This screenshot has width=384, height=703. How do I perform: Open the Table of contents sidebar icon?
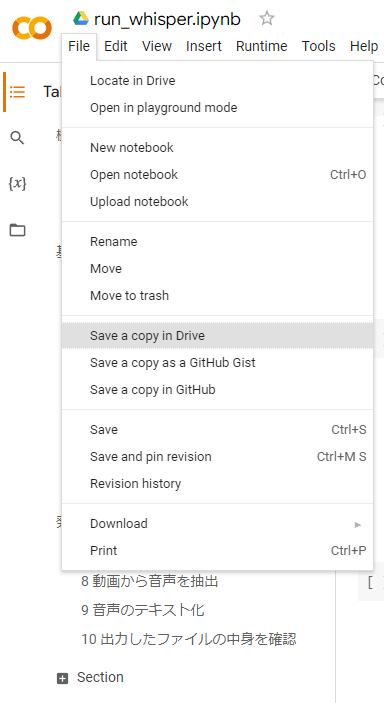pos(17,92)
